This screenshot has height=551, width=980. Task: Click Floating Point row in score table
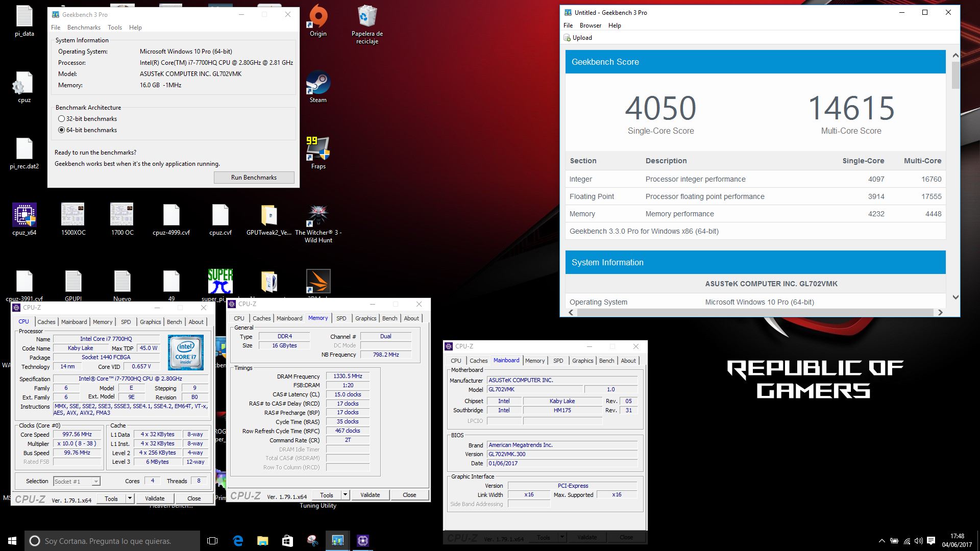coord(755,196)
